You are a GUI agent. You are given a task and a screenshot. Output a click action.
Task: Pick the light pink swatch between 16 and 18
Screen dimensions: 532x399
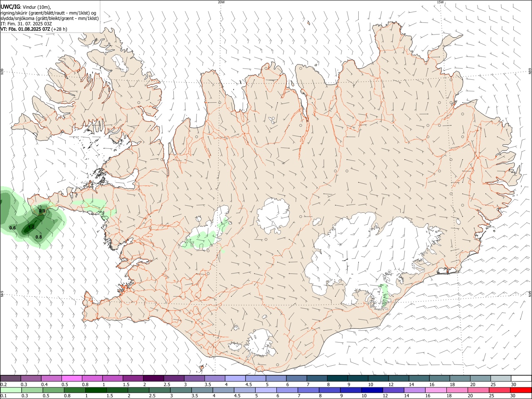click(435, 390)
